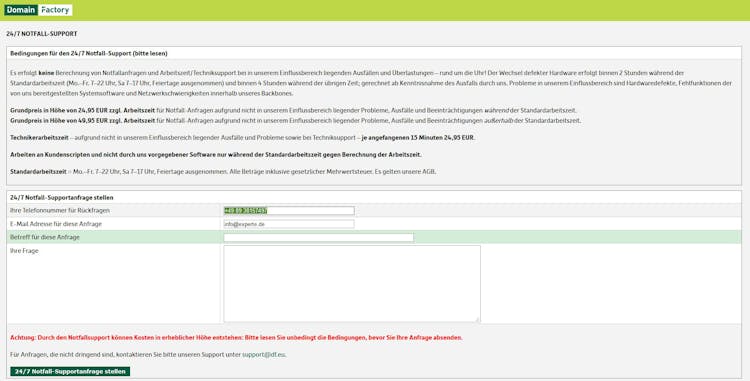Click the Betreff für diese Anfrage label
The width and height of the screenshot is (750, 381).
(45, 237)
